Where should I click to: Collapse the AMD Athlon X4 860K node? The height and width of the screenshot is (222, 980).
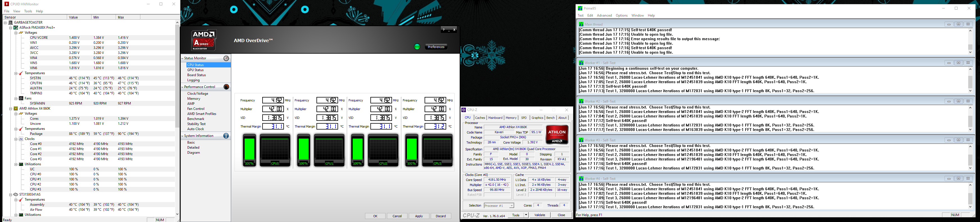tap(11, 108)
